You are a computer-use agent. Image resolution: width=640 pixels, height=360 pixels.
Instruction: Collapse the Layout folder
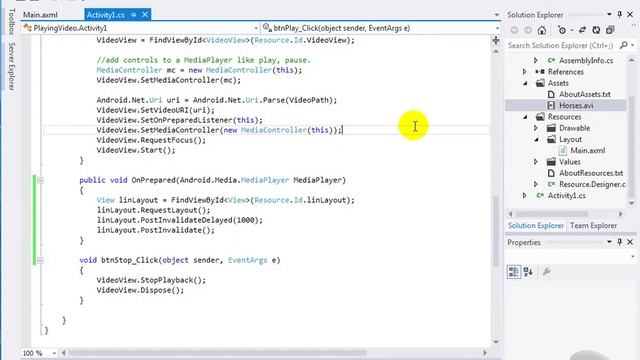pos(536,140)
